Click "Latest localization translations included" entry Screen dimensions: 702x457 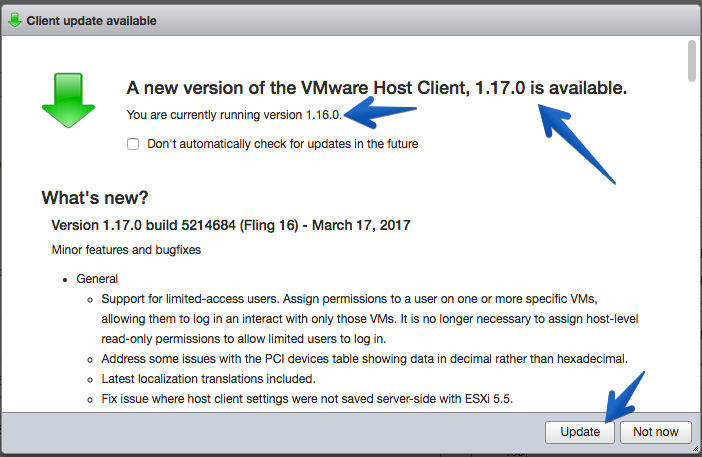208,379
